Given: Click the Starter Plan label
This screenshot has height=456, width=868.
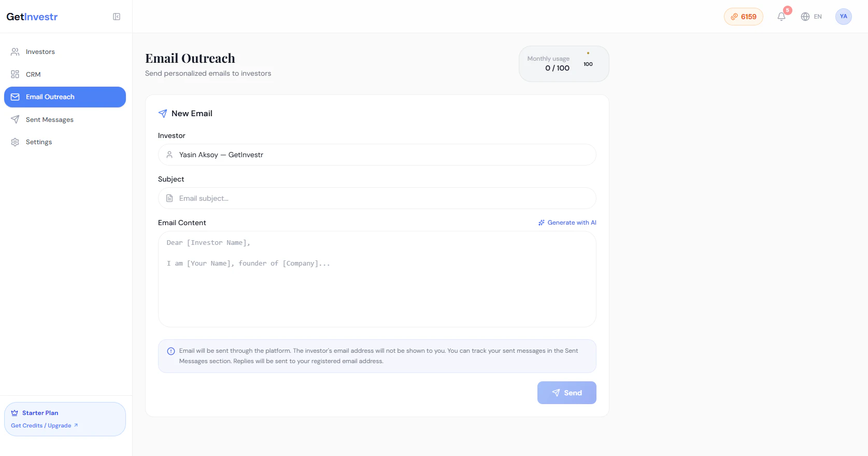Looking at the screenshot, I should coord(40,413).
